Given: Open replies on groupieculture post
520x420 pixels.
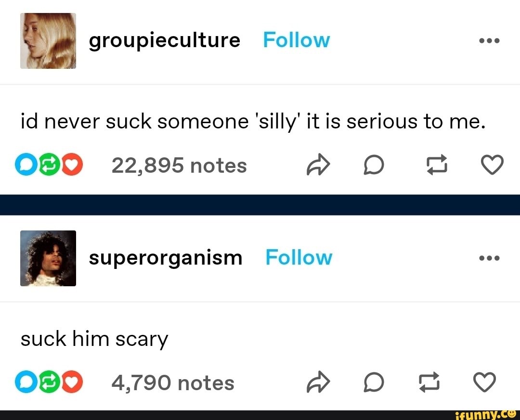Looking at the screenshot, I should pos(374,165).
